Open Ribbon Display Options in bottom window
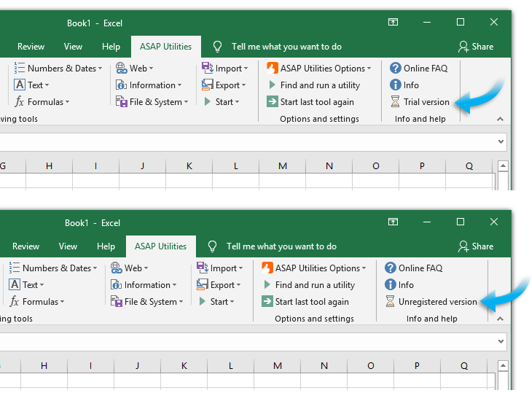 pyautogui.click(x=393, y=222)
